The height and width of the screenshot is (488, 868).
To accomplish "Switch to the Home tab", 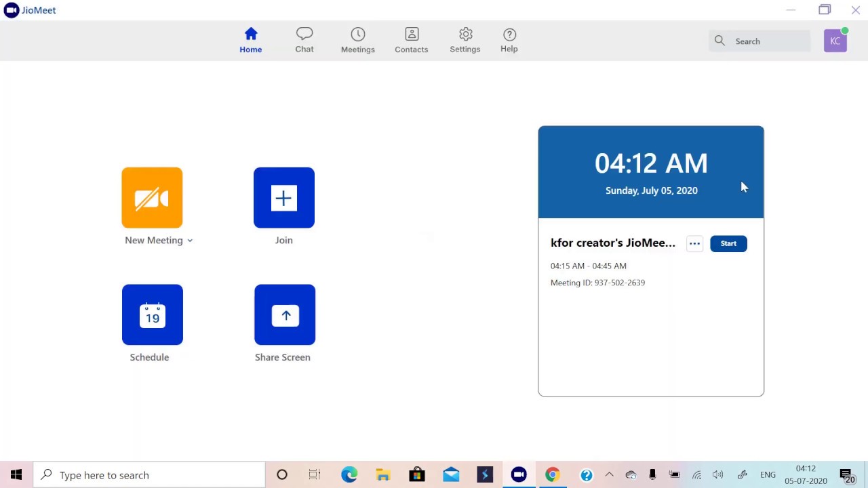I will 251,41.
